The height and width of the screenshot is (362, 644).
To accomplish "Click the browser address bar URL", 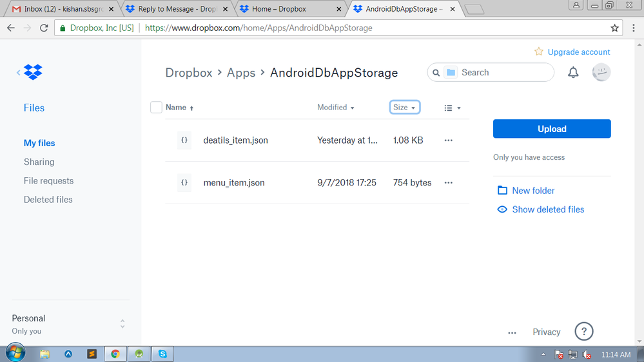I will 259,28.
